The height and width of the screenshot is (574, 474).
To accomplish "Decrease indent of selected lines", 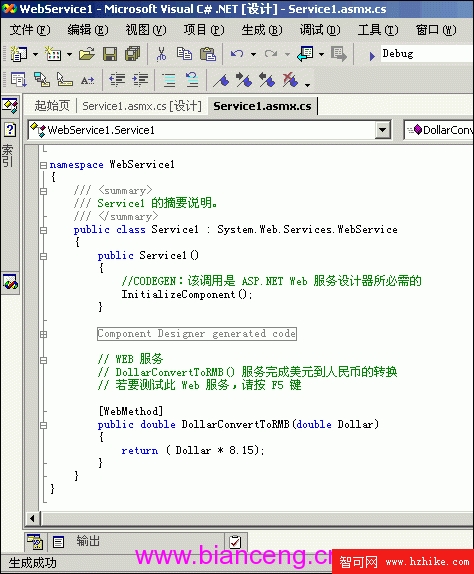I will 117,79.
